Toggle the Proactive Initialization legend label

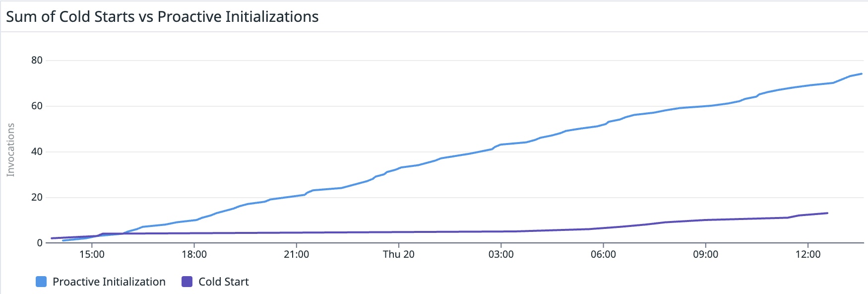coord(109,282)
